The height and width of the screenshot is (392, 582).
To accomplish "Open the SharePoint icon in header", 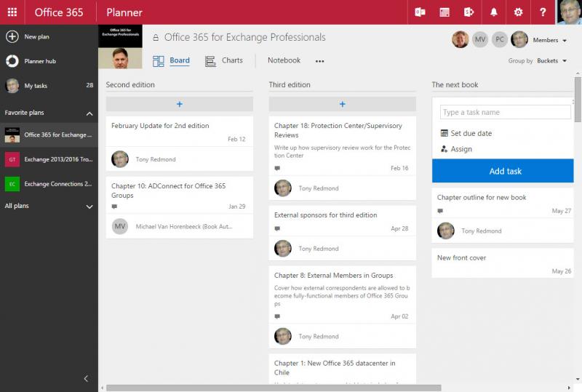I will click(x=469, y=12).
